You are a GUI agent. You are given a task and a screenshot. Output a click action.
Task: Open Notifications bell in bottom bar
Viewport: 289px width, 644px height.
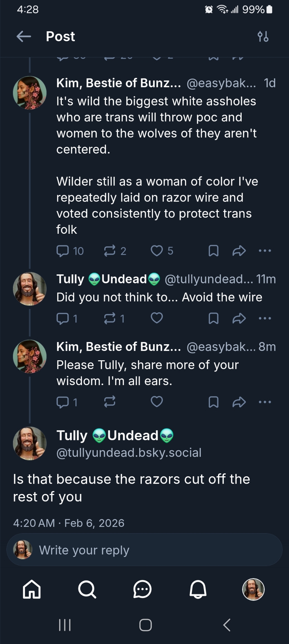coord(198,590)
